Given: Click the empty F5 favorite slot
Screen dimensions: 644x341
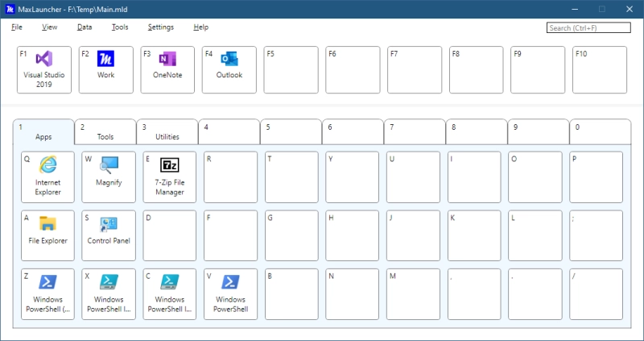Looking at the screenshot, I should coord(291,70).
